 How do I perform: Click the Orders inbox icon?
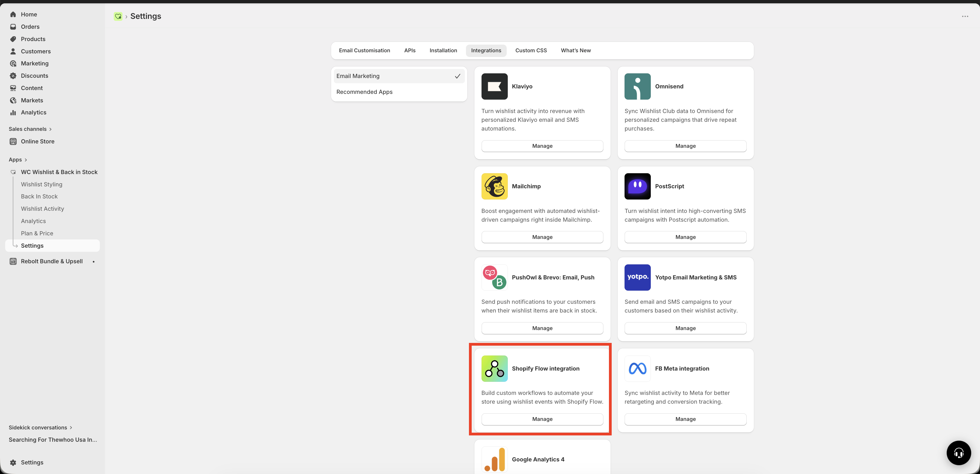point(13,27)
